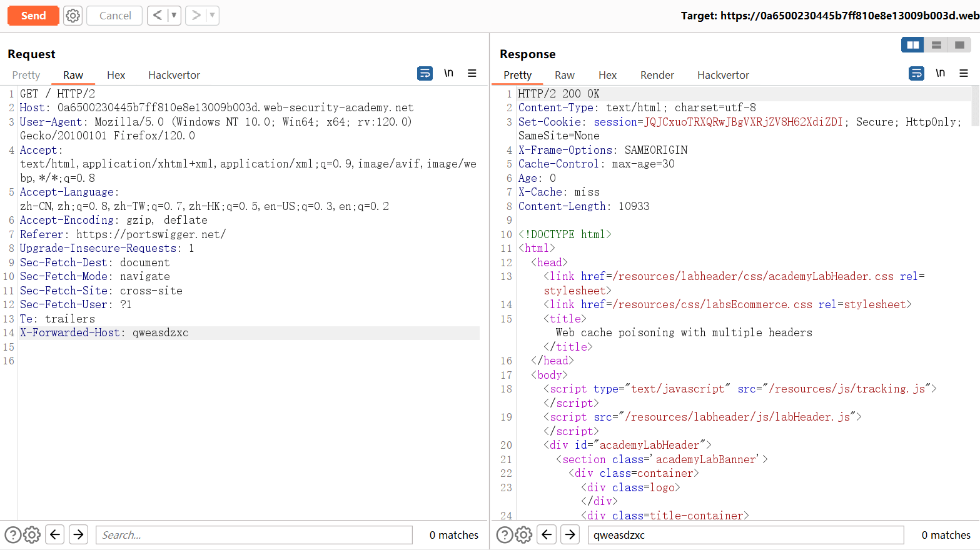Viewport: 980px width, 550px height.
Task: Expand the history forward dropdown arrow
Action: tap(212, 16)
